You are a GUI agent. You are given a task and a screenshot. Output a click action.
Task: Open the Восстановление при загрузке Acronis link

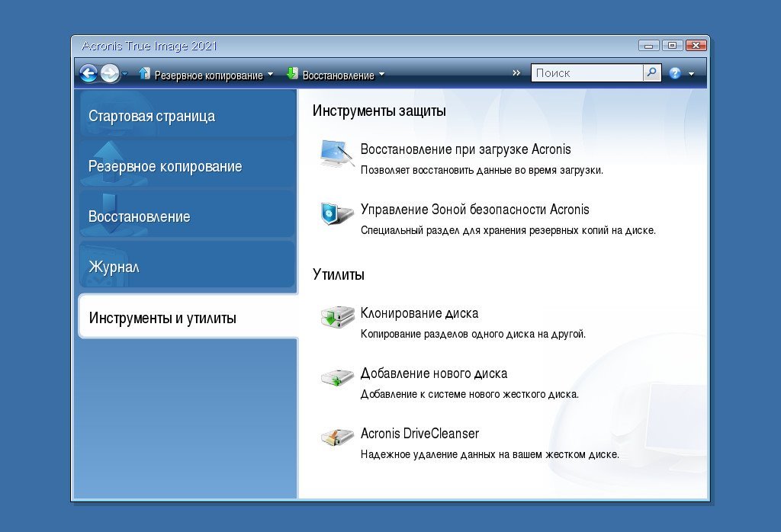coord(465,149)
